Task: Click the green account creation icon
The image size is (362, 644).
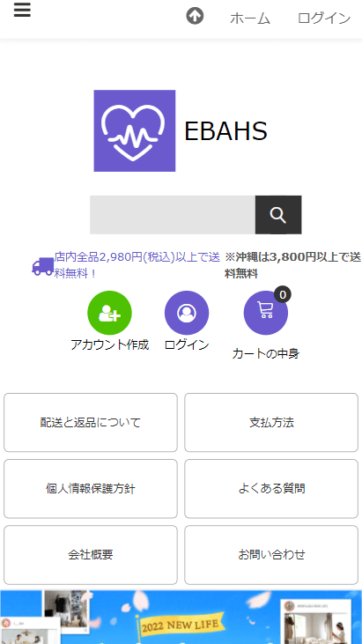Action: tap(109, 313)
